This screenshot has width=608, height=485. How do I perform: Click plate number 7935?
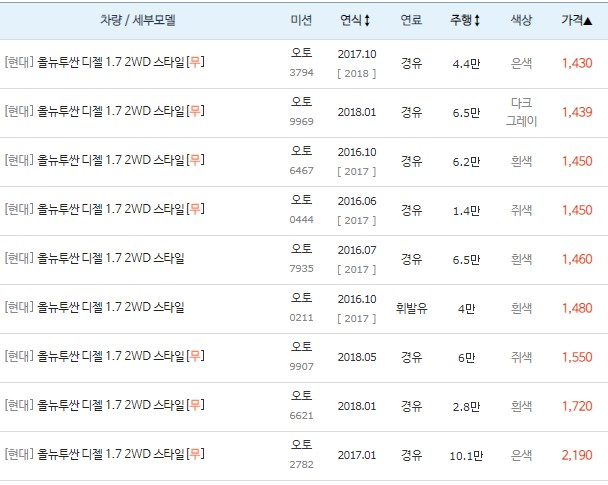pos(301,269)
